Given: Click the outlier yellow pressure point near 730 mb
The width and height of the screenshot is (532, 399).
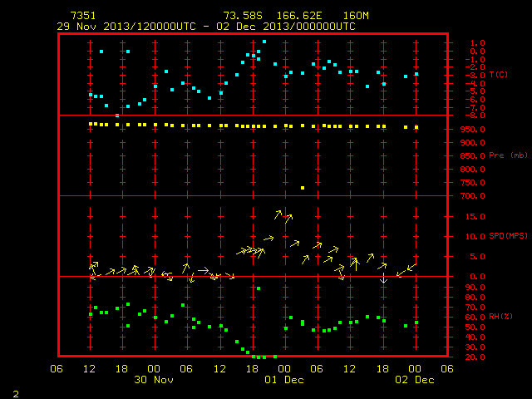Looking at the screenshot, I should [303, 188].
